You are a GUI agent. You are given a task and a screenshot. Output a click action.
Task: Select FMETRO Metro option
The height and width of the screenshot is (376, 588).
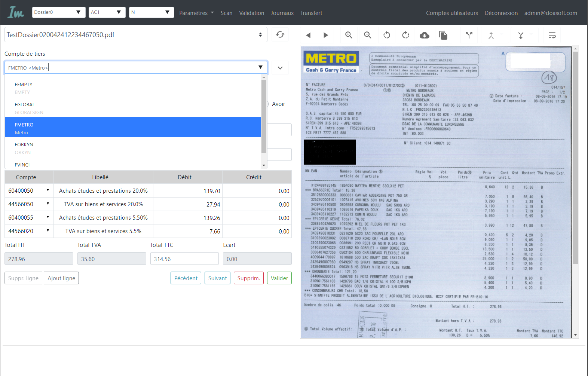(x=133, y=127)
